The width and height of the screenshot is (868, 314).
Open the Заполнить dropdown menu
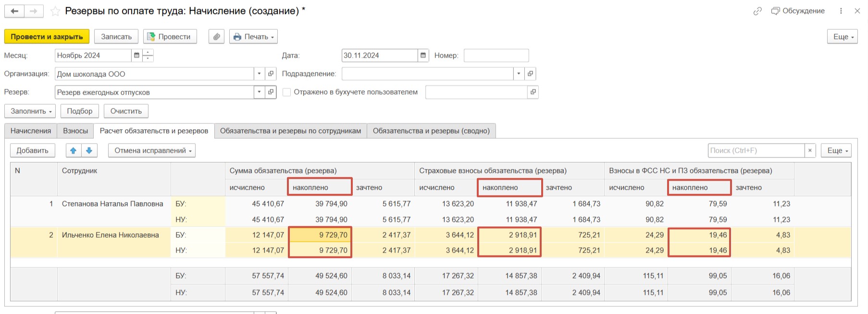30,111
